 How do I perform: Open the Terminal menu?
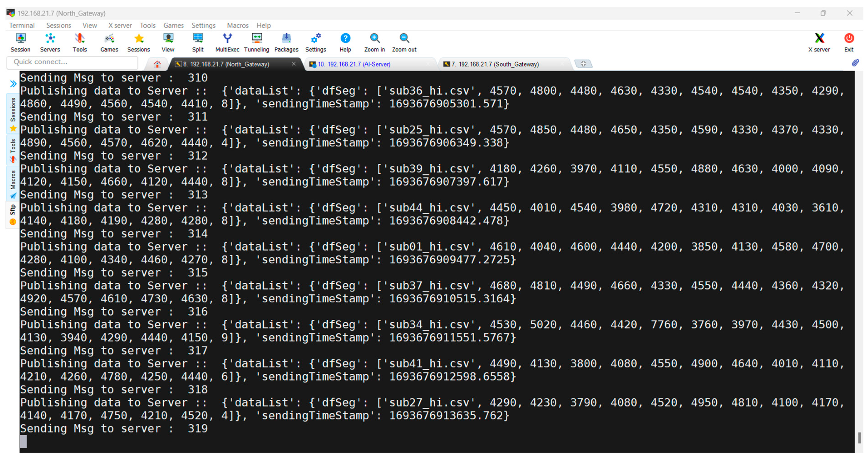click(22, 25)
